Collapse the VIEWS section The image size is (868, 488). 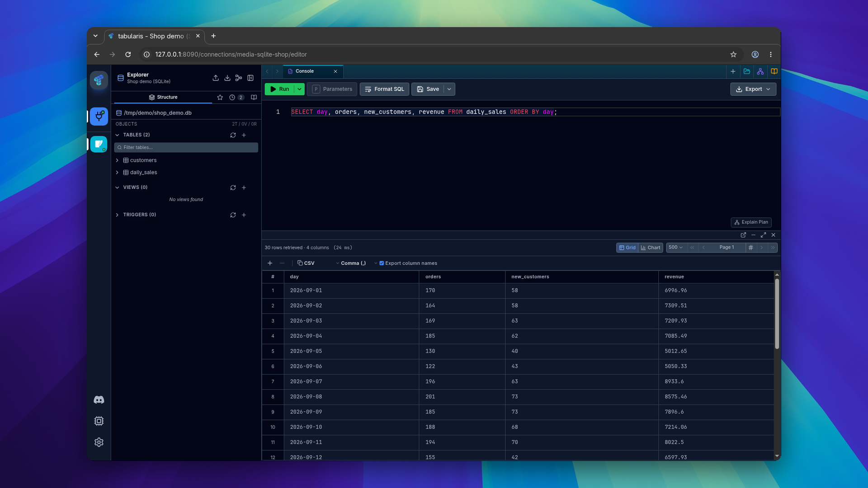coord(117,188)
